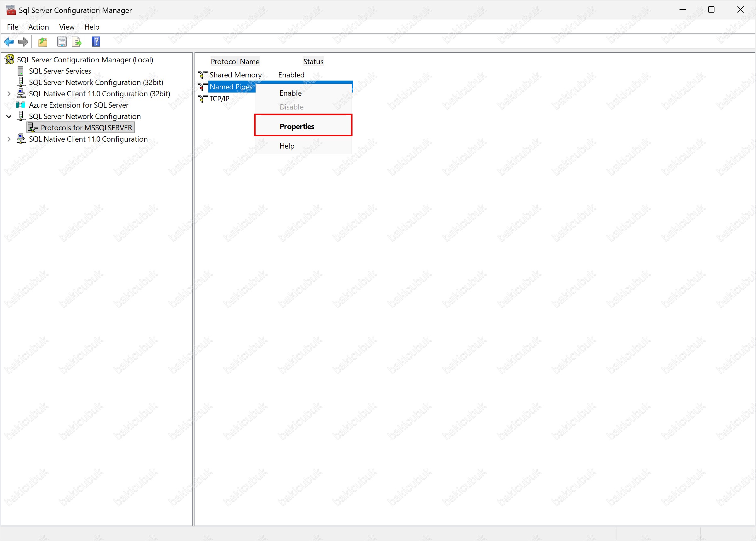Choose Enable in the context menu

pos(291,93)
